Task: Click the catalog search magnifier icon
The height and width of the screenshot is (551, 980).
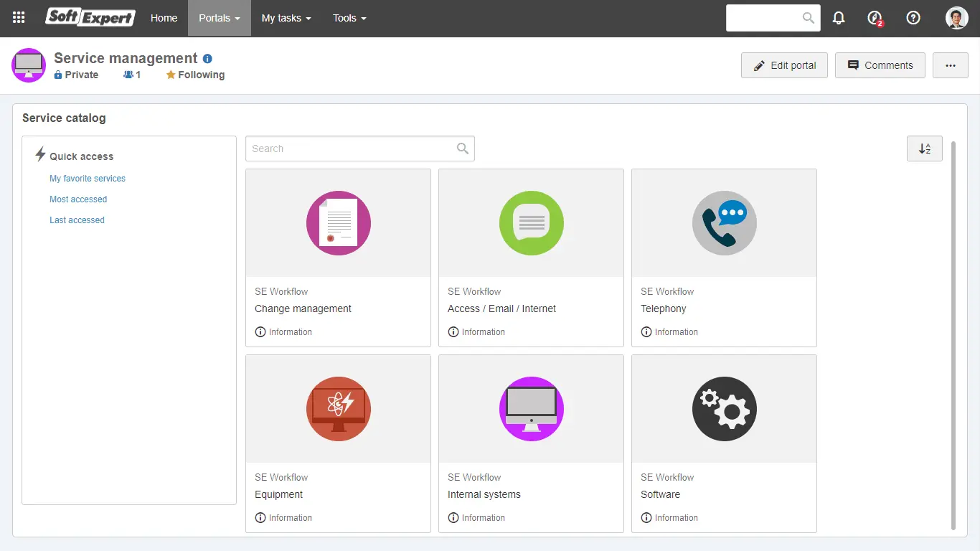Action: [x=463, y=149]
